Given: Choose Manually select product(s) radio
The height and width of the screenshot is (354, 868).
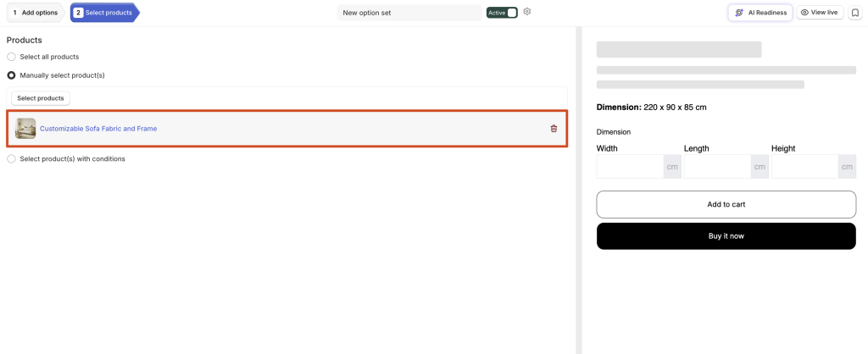Looking at the screenshot, I should [11, 75].
